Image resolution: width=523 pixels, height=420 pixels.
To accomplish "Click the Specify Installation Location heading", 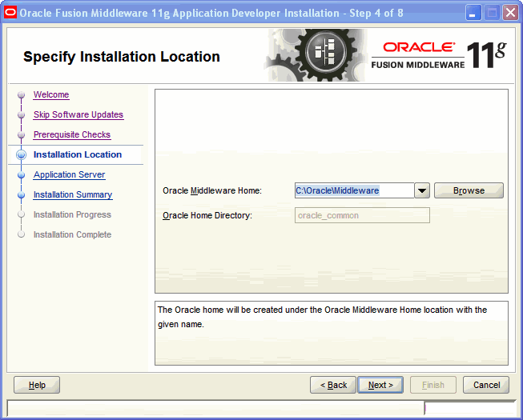I will point(122,57).
